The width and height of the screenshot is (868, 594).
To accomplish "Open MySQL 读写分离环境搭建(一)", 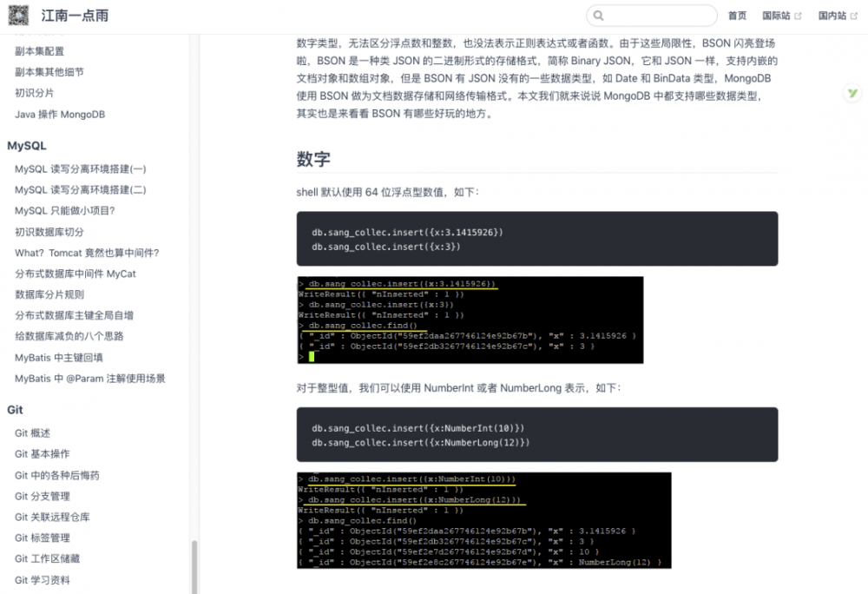I will pyautogui.click(x=81, y=168).
